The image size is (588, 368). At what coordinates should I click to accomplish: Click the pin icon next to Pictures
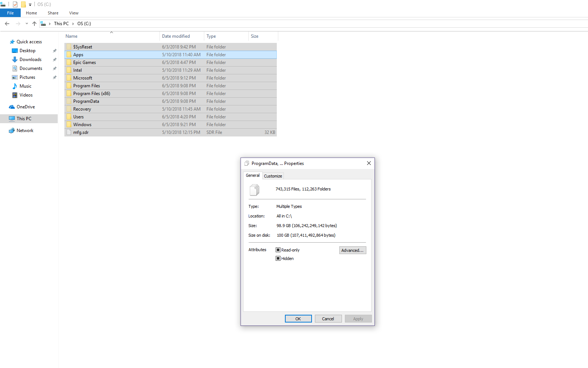(x=54, y=77)
